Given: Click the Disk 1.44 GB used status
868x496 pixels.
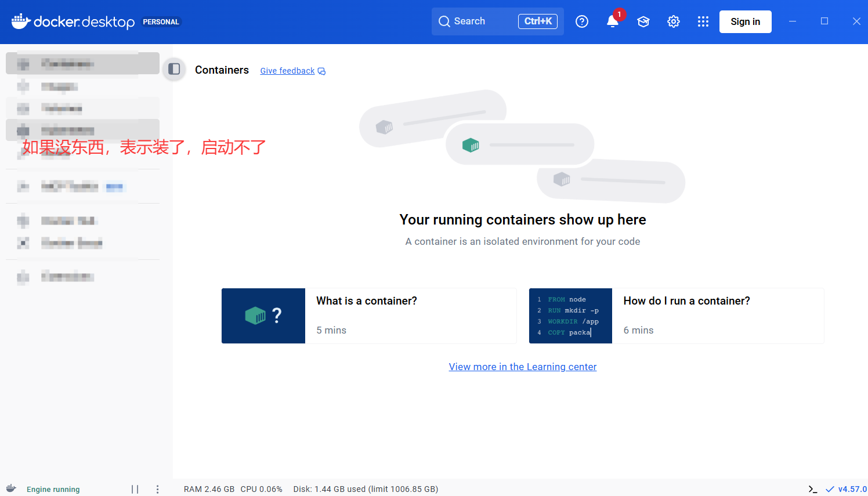Looking at the screenshot, I should tap(366, 489).
